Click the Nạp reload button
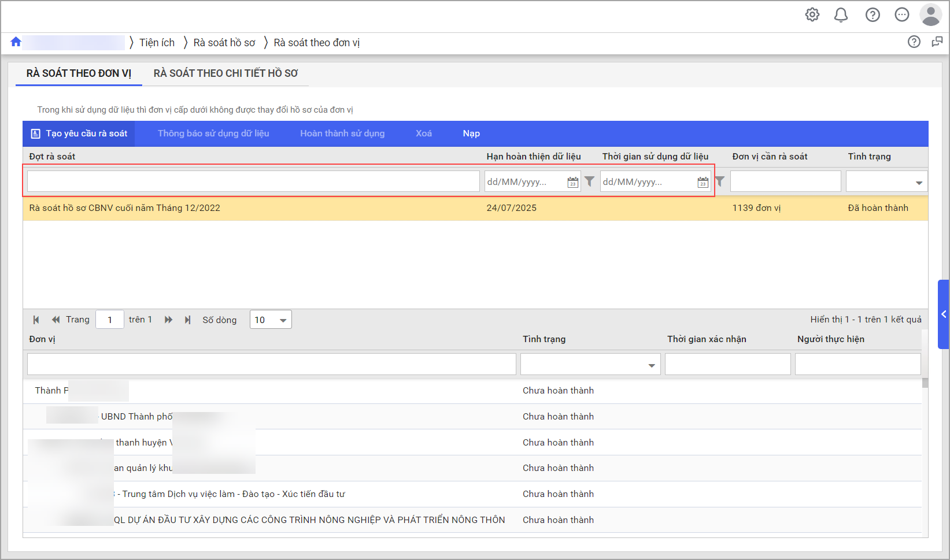The width and height of the screenshot is (950, 560). click(471, 133)
